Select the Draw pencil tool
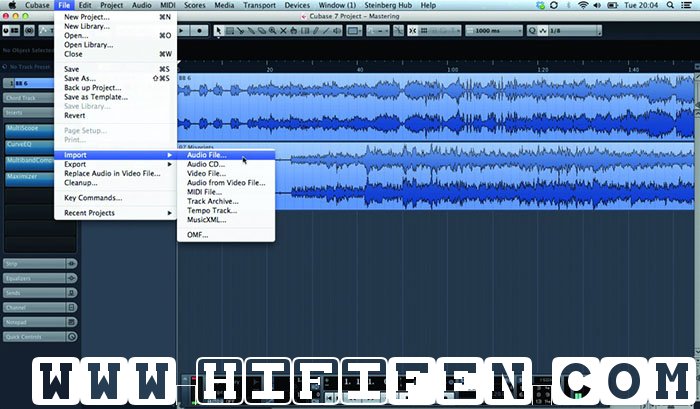700x409 pixels. (x=316, y=31)
